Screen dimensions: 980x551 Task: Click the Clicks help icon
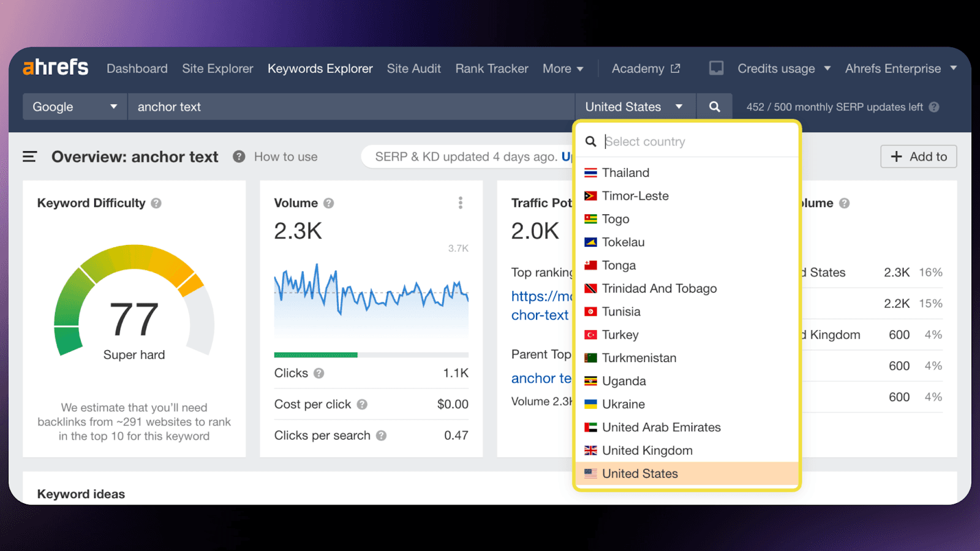click(318, 373)
